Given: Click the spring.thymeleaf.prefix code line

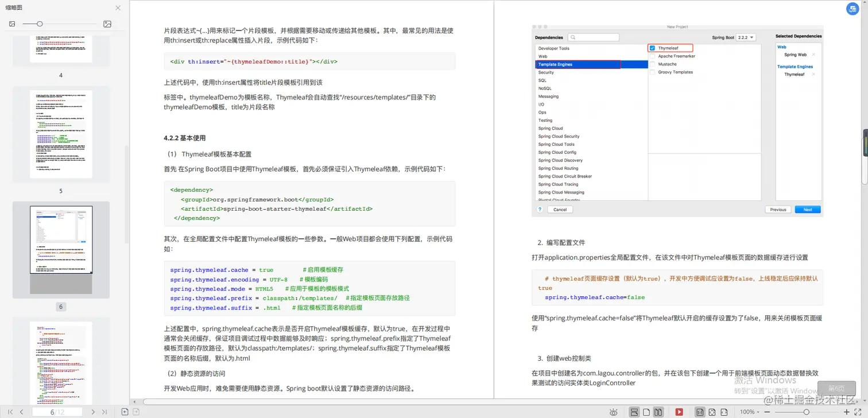Looking at the screenshot, I should click(x=290, y=298).
